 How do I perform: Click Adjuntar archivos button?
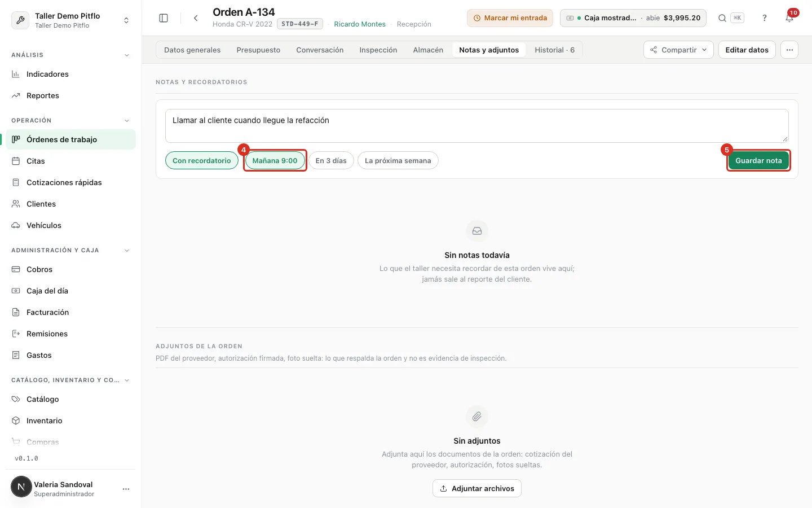477,488
